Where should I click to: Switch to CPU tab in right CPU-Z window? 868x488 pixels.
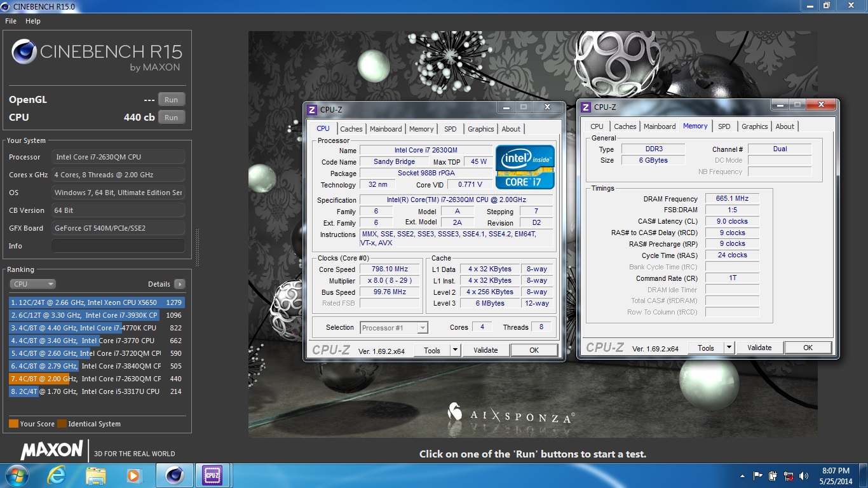tap(597, 126)
